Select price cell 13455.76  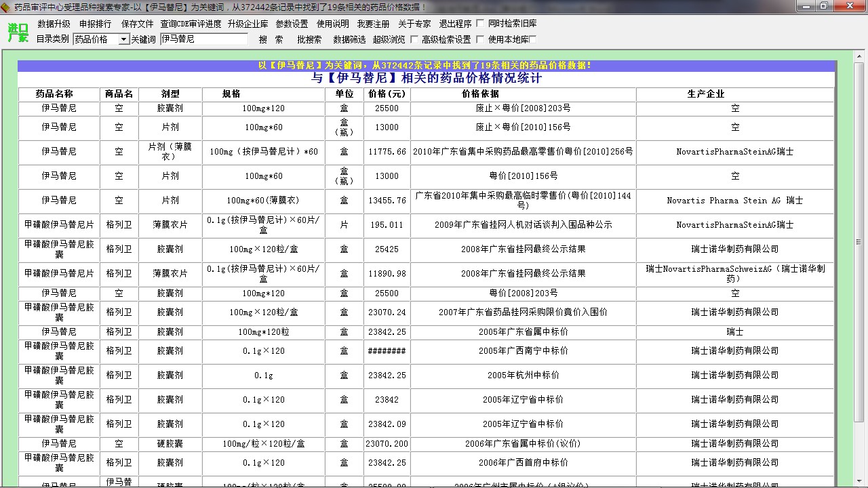tap(387, 201)
